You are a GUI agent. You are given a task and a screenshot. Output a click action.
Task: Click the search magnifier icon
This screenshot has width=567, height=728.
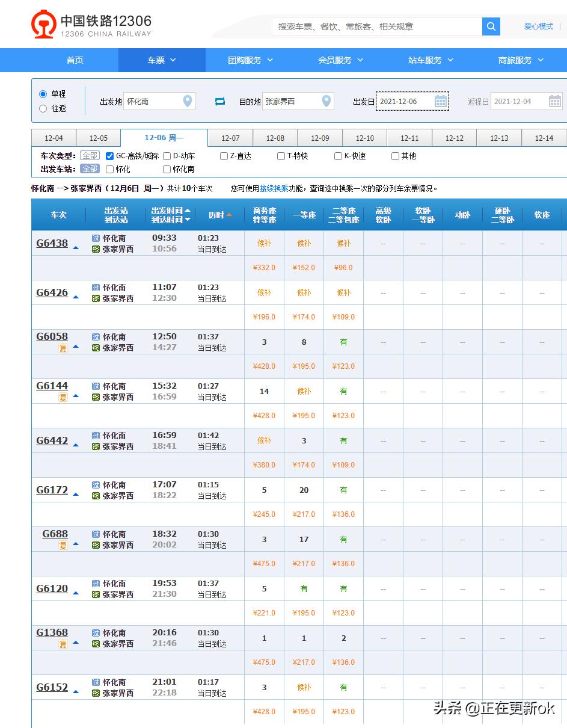coord(491,26)
